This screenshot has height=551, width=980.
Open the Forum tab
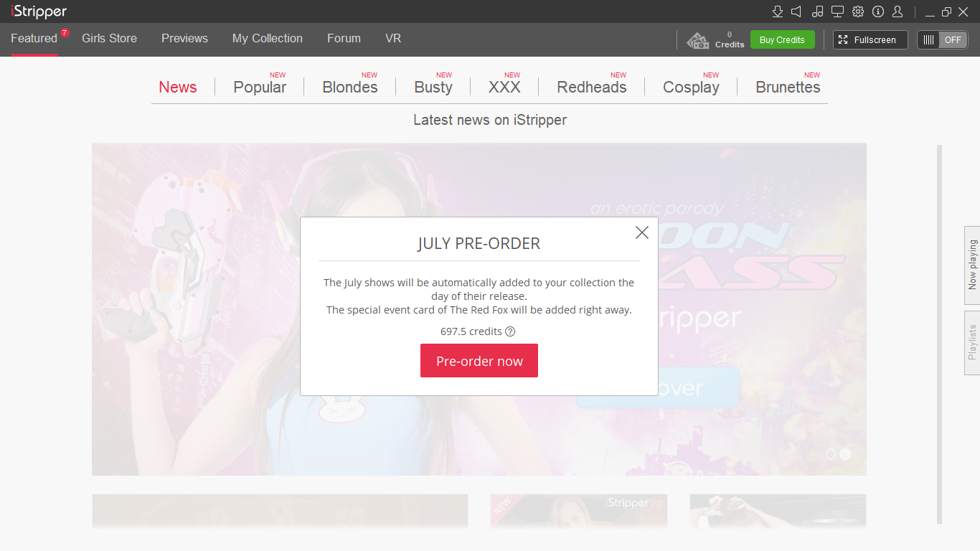pyautogui.click(x=344, y=39)
